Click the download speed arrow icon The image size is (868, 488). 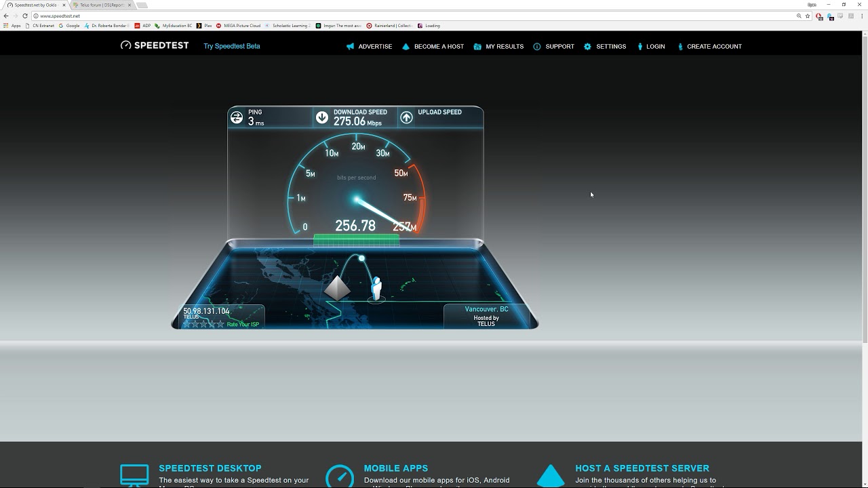pos(322,117)
